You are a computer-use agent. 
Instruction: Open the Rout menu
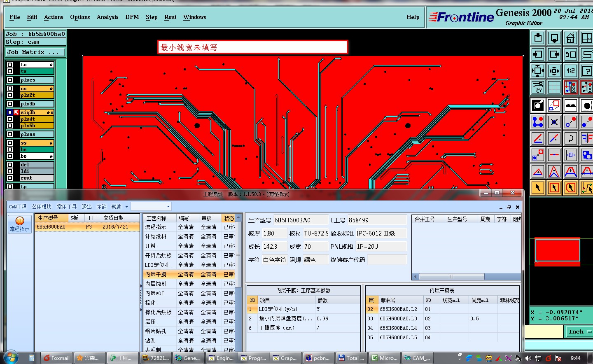click(170, 17)
